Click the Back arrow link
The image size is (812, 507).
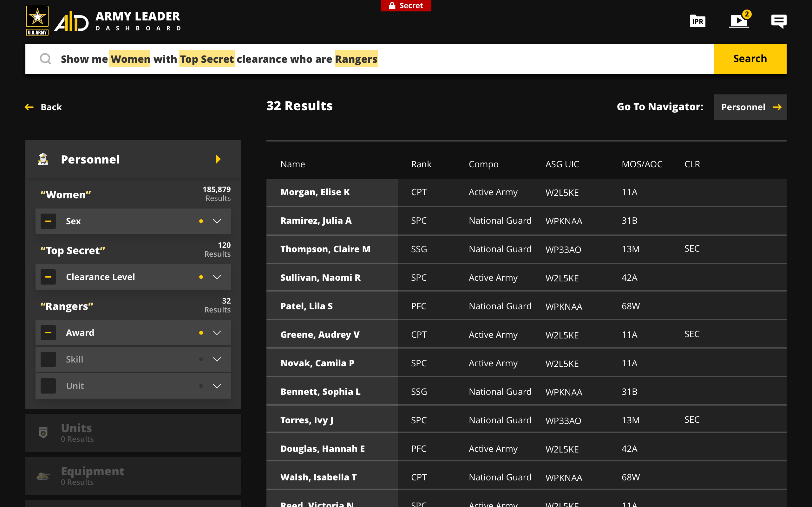click(43, 107)
